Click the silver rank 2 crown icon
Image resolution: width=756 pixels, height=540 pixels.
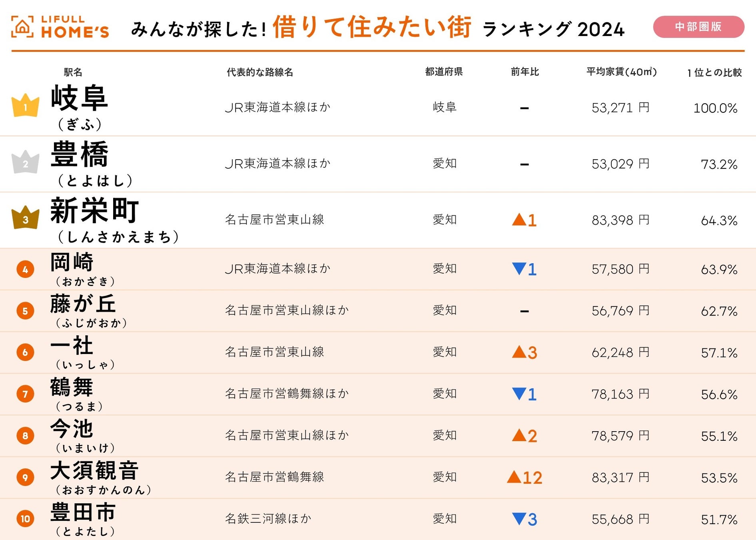26,162
